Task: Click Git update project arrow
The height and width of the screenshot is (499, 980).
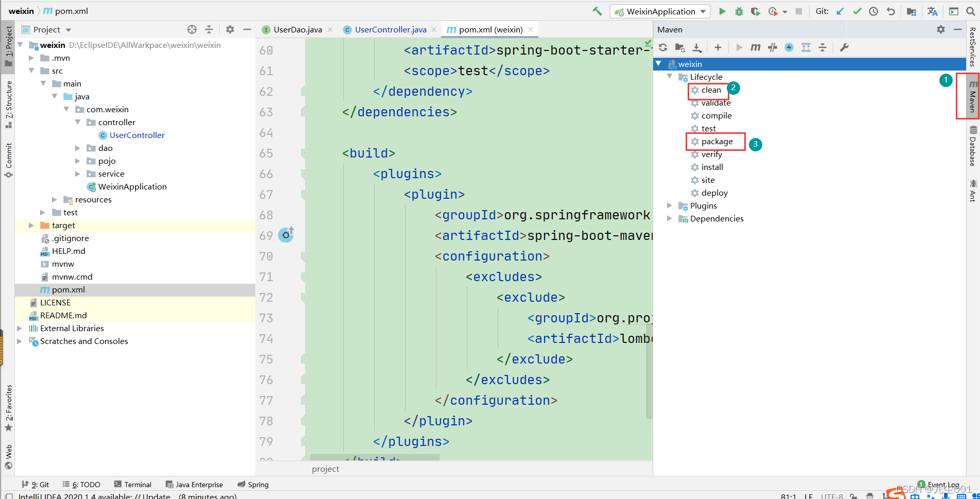Action: (x=840, y=11)
